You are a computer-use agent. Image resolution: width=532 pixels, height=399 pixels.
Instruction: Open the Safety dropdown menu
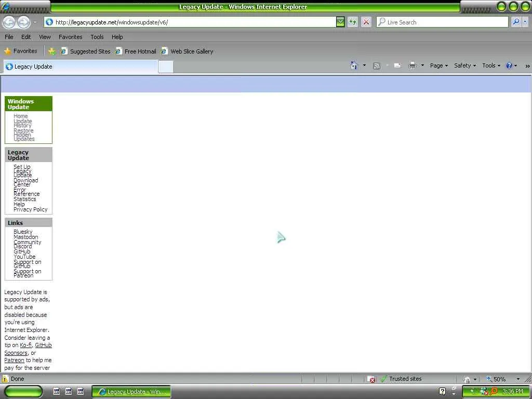pyautogui.click(x=465, y=65)
